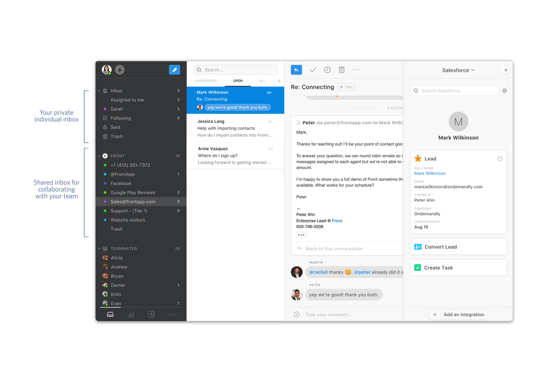The width and height of the screenshot is (549, 392).
Task: Click Reply to this conversation field
Action: pos(347,249)
